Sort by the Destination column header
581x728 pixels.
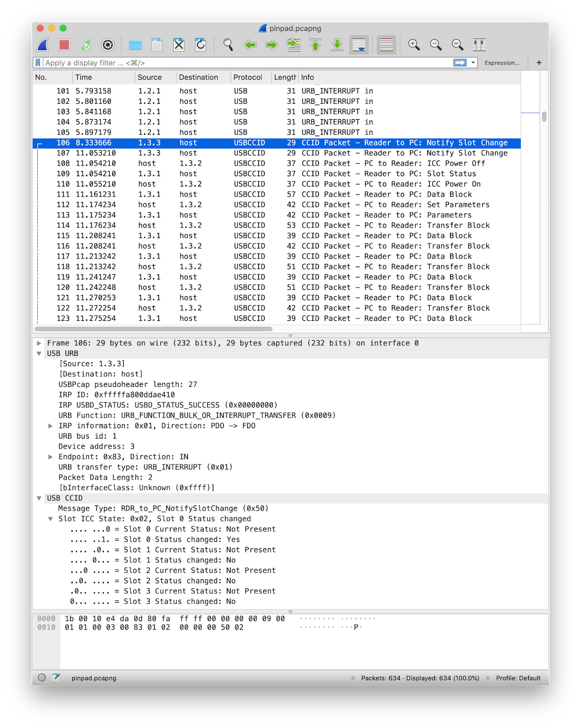pyautogui.click(x=203, y=77)
